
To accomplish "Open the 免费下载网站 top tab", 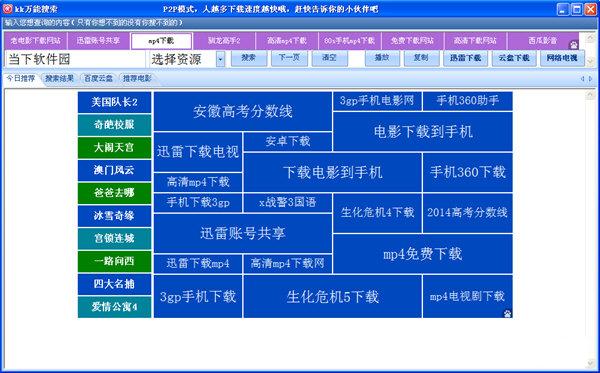I will [412, 41].
